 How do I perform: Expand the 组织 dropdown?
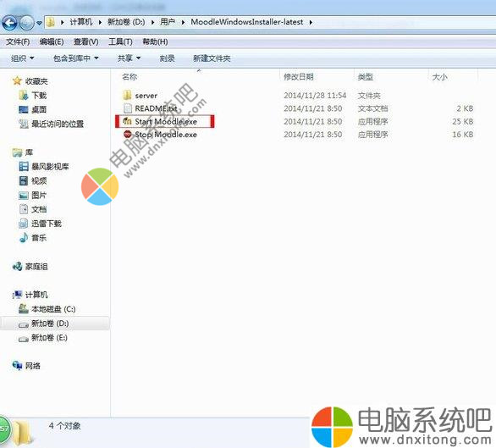coord(22,58)
